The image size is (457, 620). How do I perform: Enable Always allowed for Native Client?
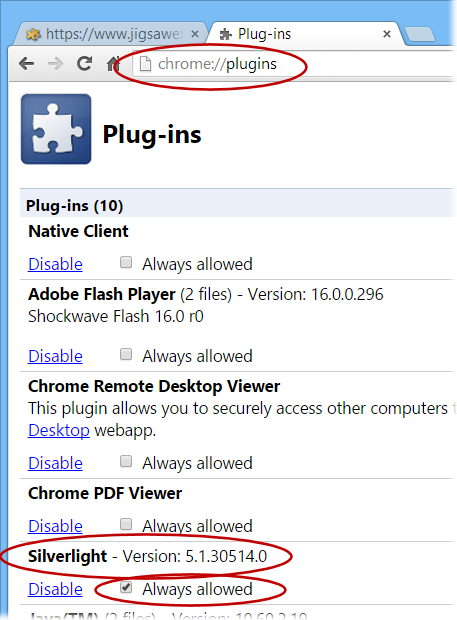point(126,262)
